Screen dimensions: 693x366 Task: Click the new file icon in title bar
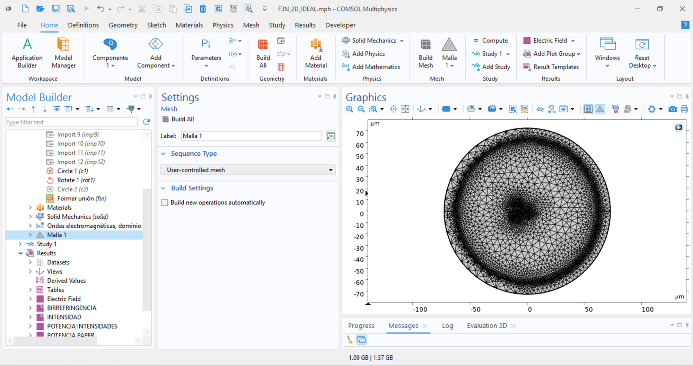click(x=26, y=8)
